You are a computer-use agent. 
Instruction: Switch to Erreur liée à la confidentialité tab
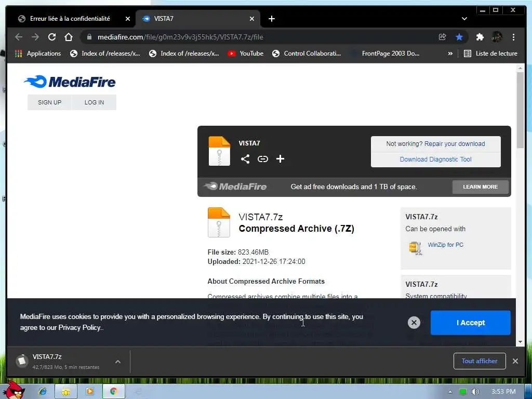(x=70, y=19)
